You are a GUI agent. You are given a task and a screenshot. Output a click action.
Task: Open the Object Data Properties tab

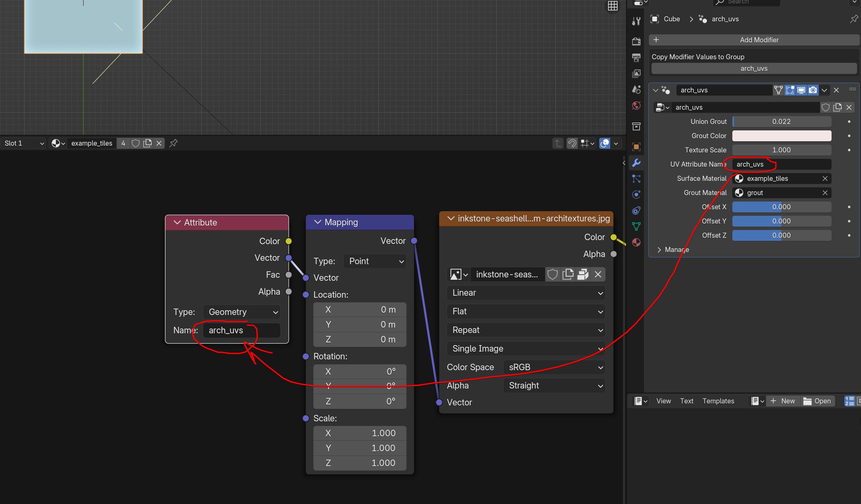pyautogui.click(x=636, y=226)
